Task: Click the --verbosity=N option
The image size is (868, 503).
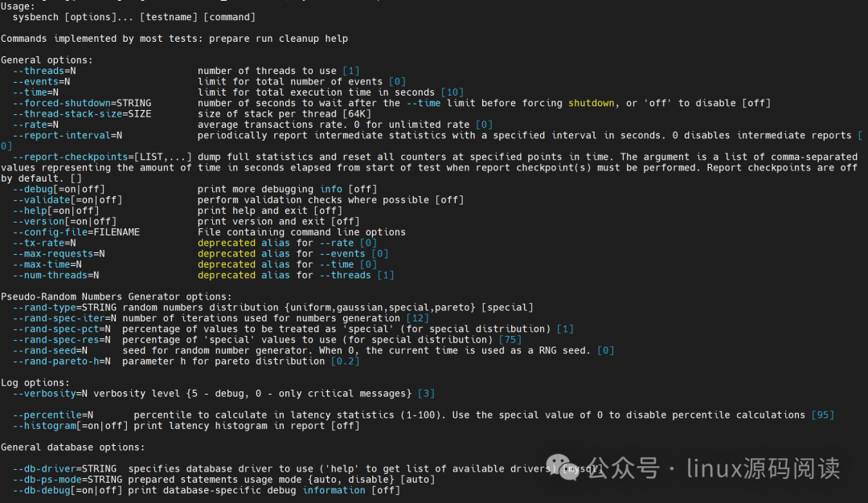Action: [50, 394]
